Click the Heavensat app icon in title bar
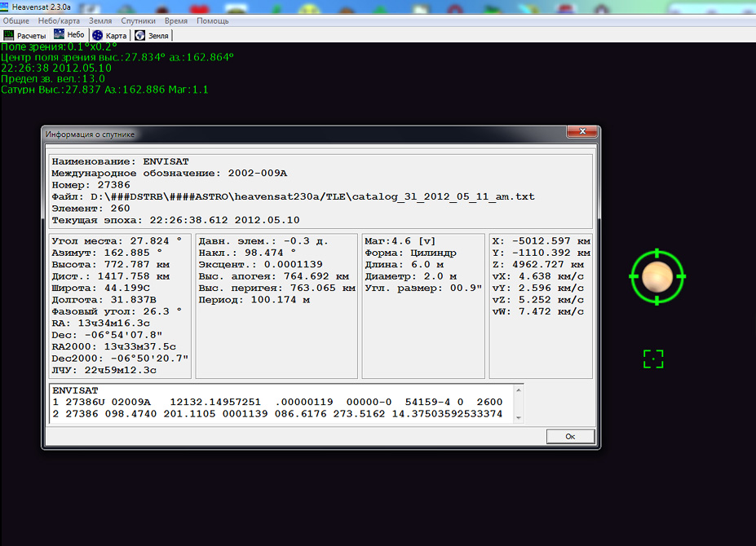This screenshot has width=756, height=546. [x=6, y=7]
